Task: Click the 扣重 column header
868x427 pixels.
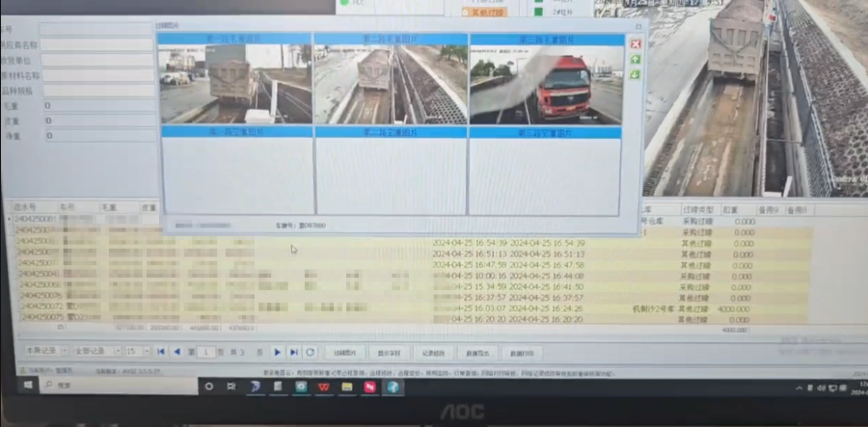Action: coord(739,210)
